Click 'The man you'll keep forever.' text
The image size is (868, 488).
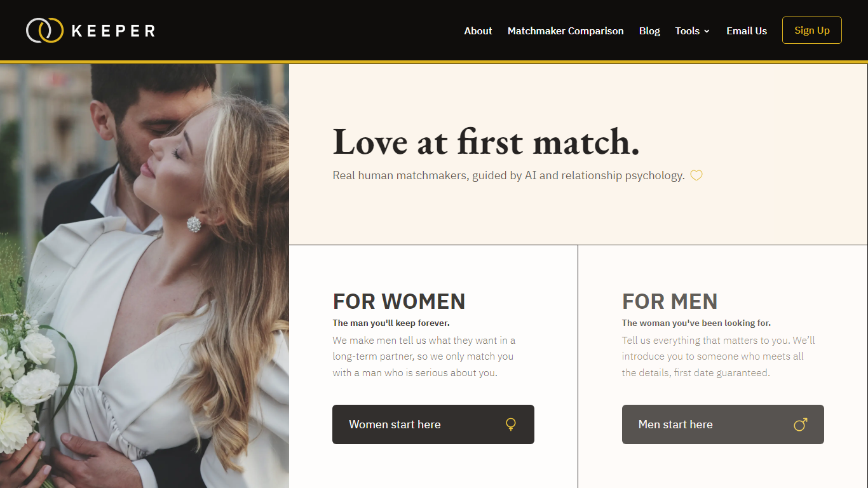click(391, 323)
